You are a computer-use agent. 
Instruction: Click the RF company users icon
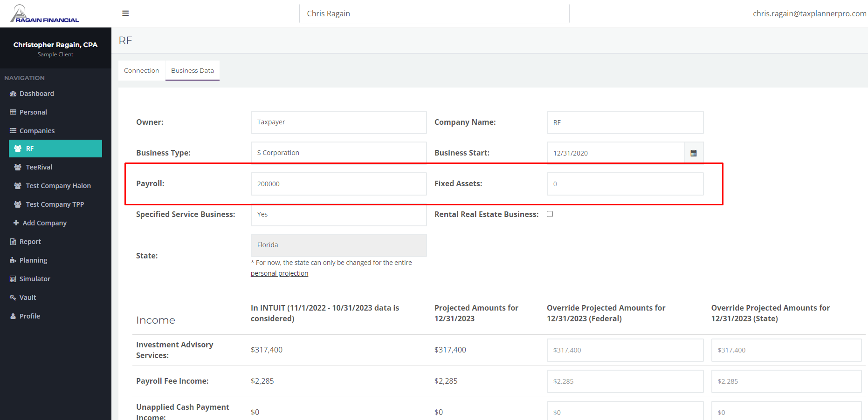(18, 149)
